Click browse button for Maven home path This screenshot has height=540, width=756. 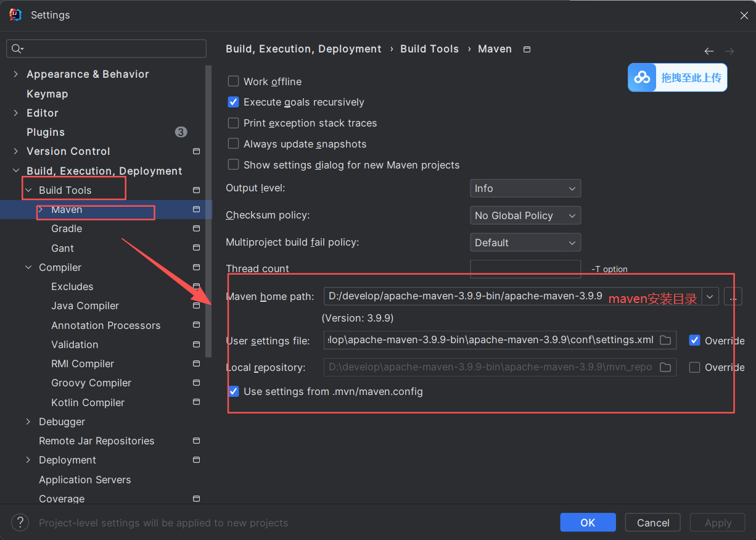[733, 297]
